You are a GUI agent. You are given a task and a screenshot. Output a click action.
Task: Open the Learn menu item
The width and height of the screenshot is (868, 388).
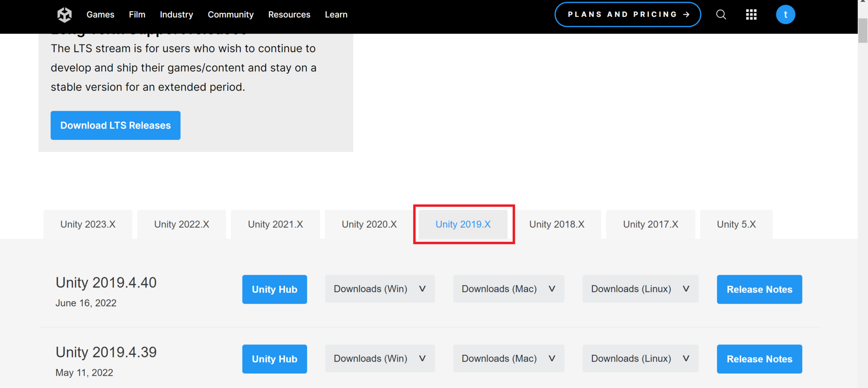pyautogui.click(x=336, y=15)
